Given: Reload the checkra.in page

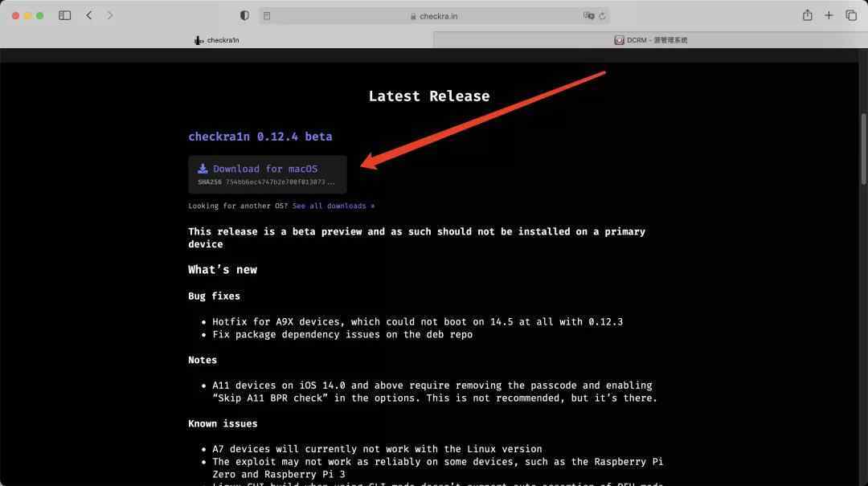Looking at the screenshot, I should 602,16.
